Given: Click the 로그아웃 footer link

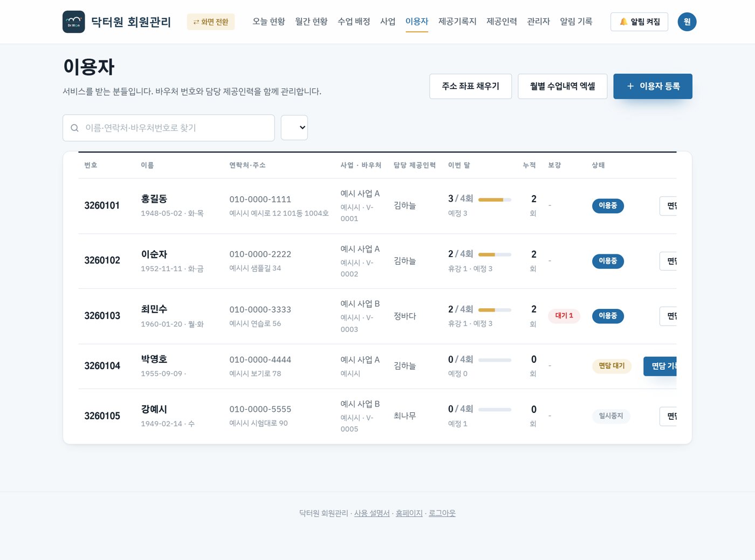Looking at the screenshot, I should point(442,514).
